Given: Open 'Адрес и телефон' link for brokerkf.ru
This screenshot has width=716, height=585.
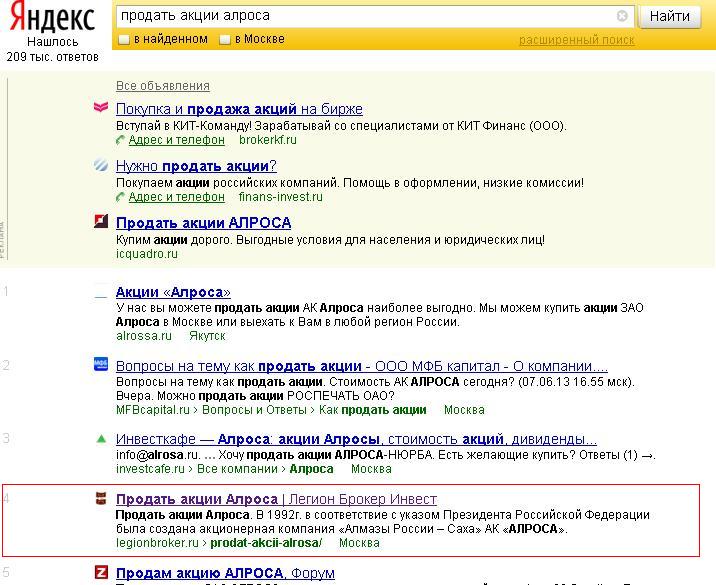Looking at the screenshot, I should [x=177, y=140].
